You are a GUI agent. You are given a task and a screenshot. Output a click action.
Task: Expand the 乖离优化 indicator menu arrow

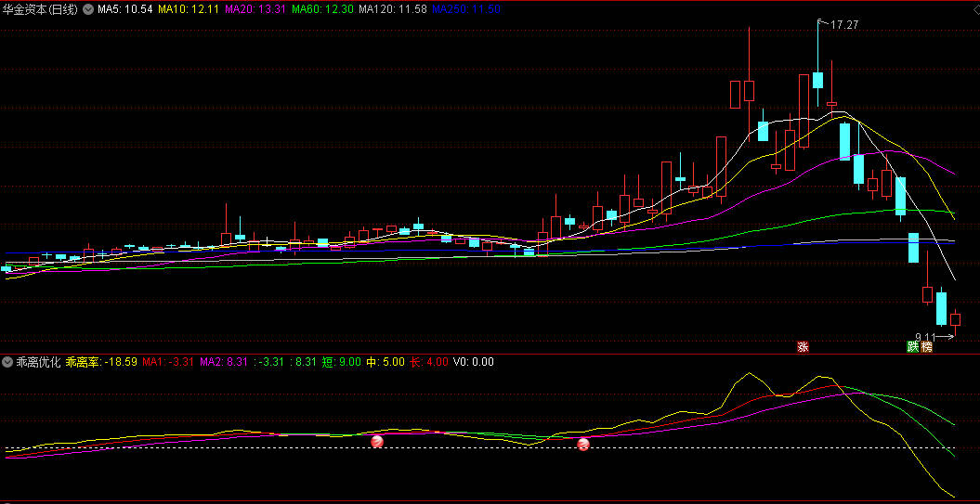(x=7, y=362)
